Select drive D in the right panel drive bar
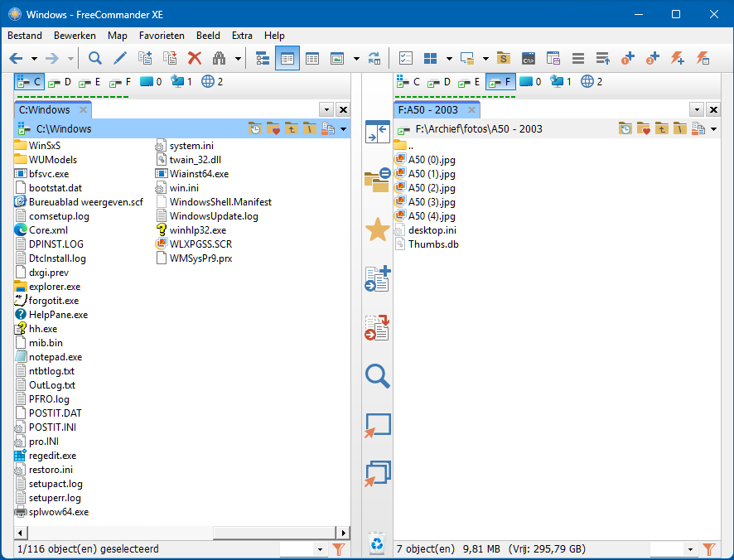Image resolution: width=734 pixels, height=560 pixels. coord(440,82)
